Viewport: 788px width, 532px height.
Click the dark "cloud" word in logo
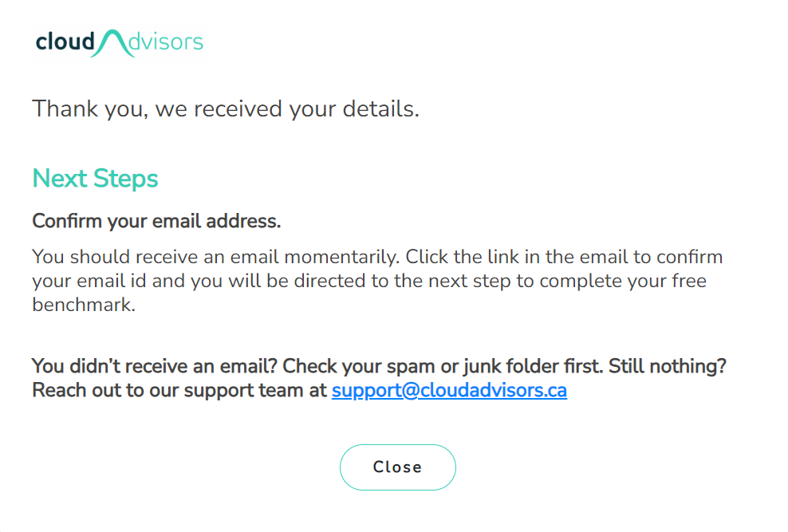[65, 41]
